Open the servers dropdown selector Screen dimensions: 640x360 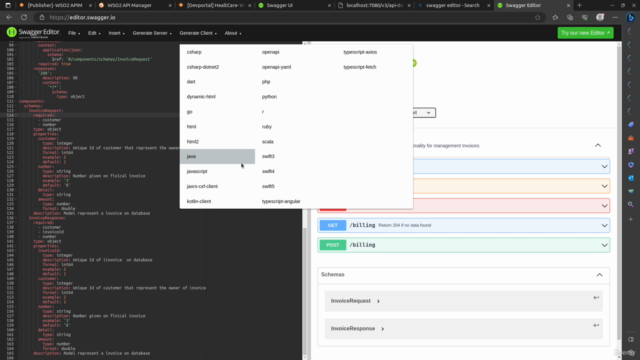[x=424, y=113]
